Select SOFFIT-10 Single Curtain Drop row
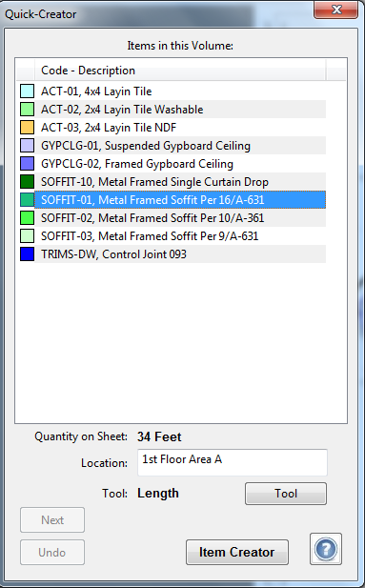Viewport: 365px width, 588px height. [x=180, y=181]
